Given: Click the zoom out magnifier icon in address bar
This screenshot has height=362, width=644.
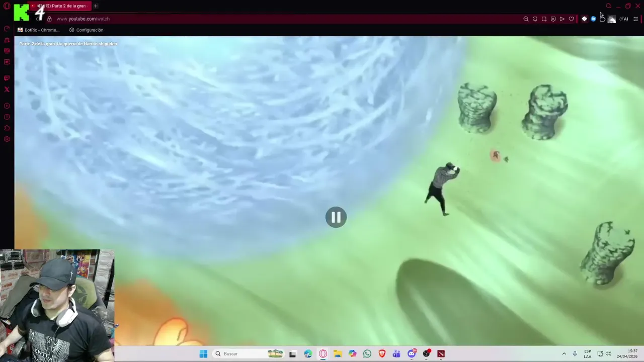Looking at the screenshot, I should 526,19.
